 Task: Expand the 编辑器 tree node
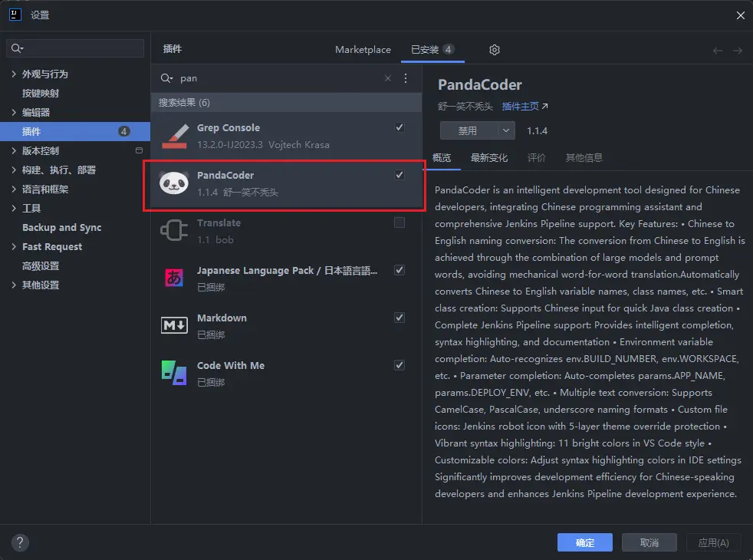[14, 113]
